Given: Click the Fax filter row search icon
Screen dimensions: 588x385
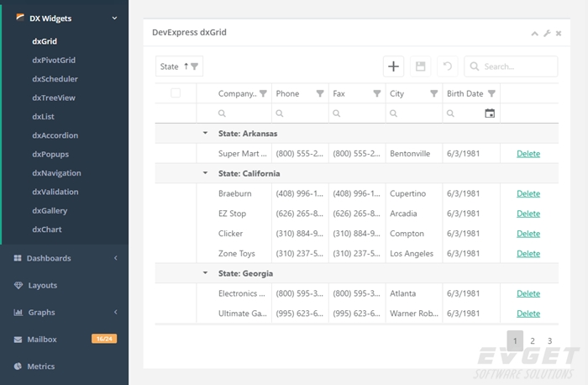Looking at the screenshot, I should pyautogui.click(x=336, y=113).
